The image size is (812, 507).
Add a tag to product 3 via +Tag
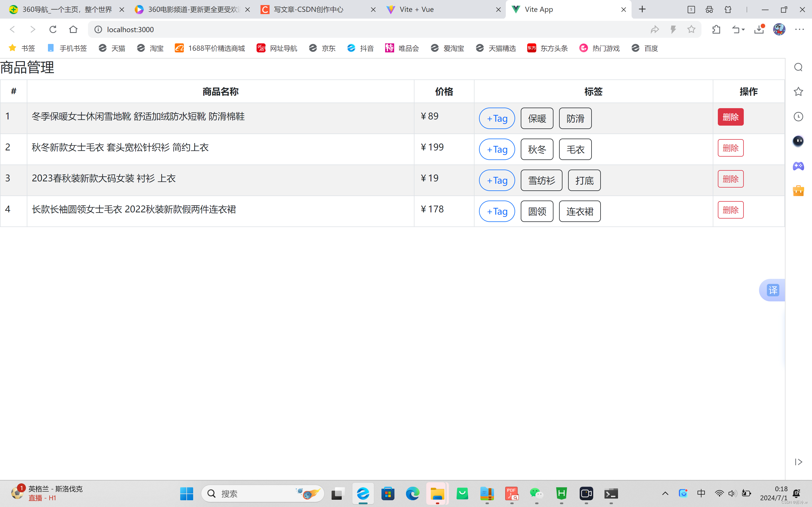(x=497, y=180)
